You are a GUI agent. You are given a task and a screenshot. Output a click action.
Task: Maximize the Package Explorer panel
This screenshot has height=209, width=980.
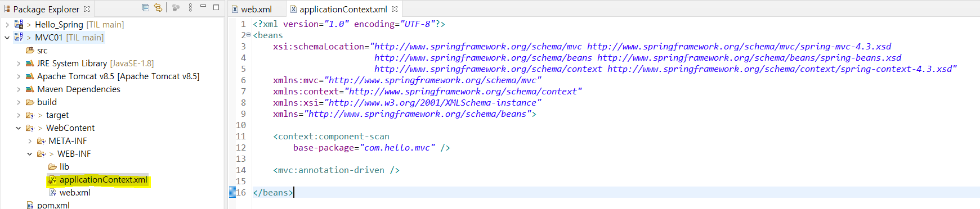pos(216,7)
